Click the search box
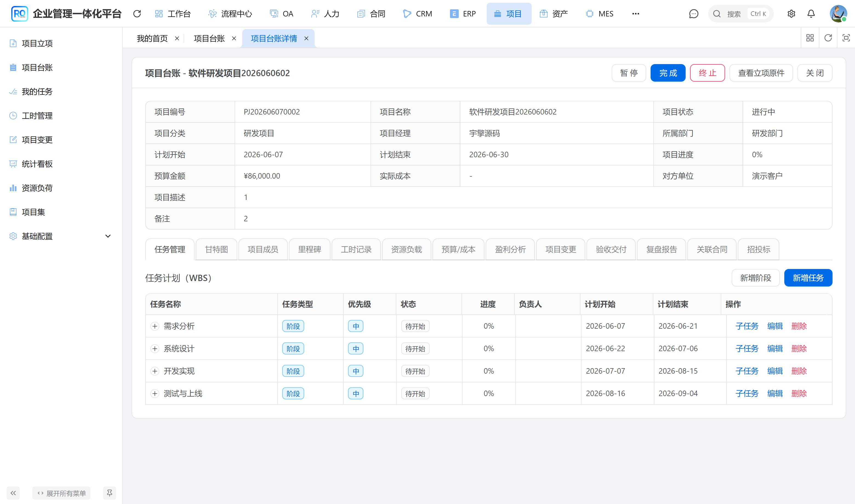 tap(740, 14)
